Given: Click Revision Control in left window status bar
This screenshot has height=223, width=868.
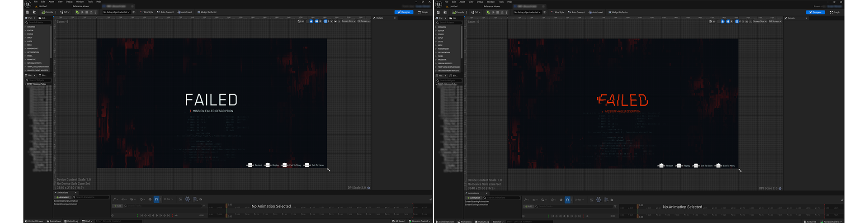Looking at the screenshot, I should (419, 221).
